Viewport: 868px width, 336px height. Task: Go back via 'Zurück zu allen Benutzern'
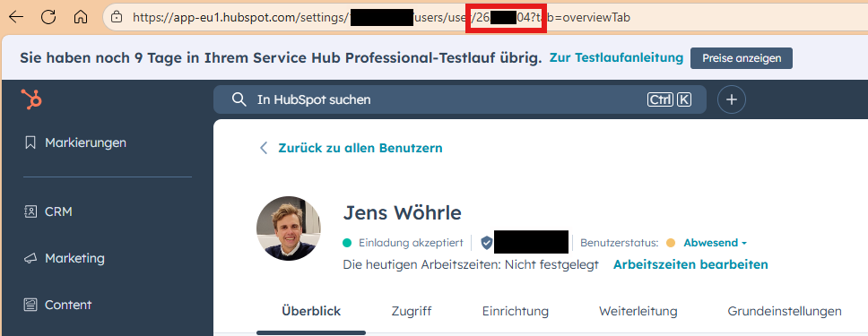click(x=360, y=148)
